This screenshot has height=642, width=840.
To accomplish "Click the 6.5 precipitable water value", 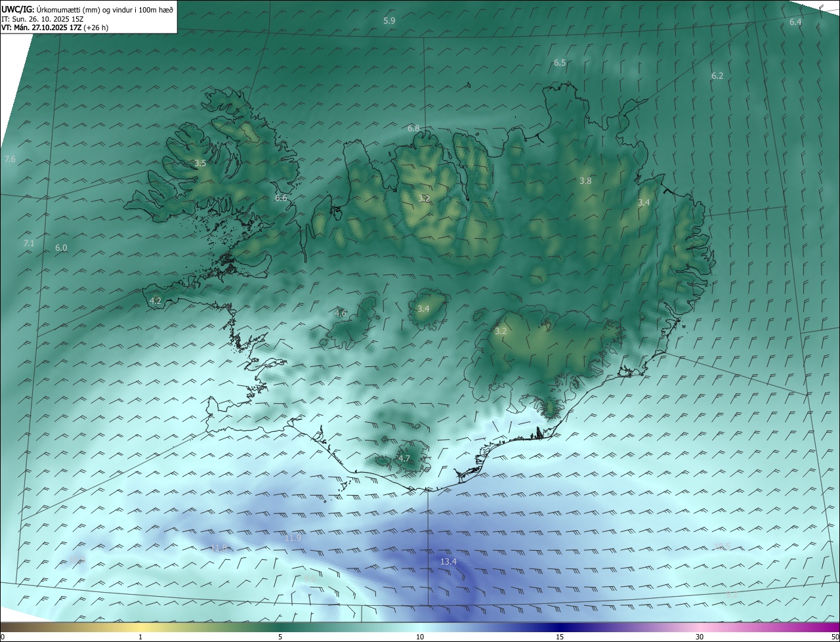I will click(560, 63).
